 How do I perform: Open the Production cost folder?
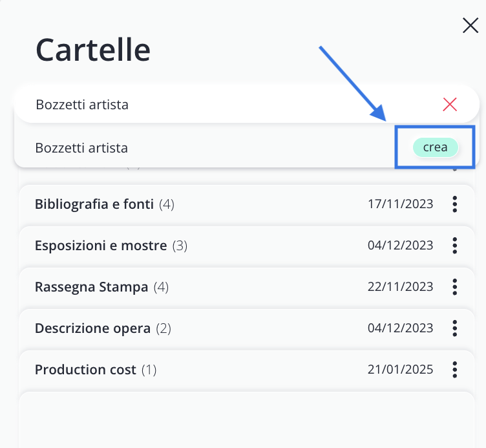pos(85,370)
